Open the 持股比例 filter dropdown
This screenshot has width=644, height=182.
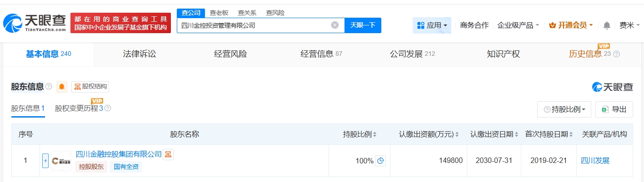coord(564,109)
